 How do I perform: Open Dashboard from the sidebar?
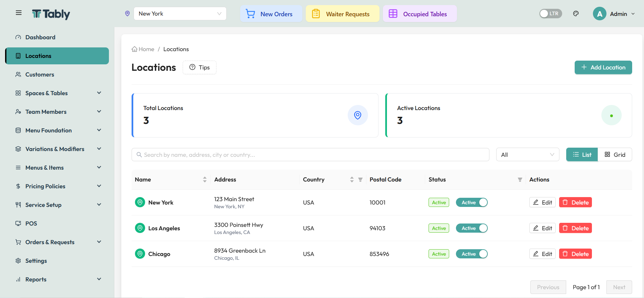[x=57, y=37]
